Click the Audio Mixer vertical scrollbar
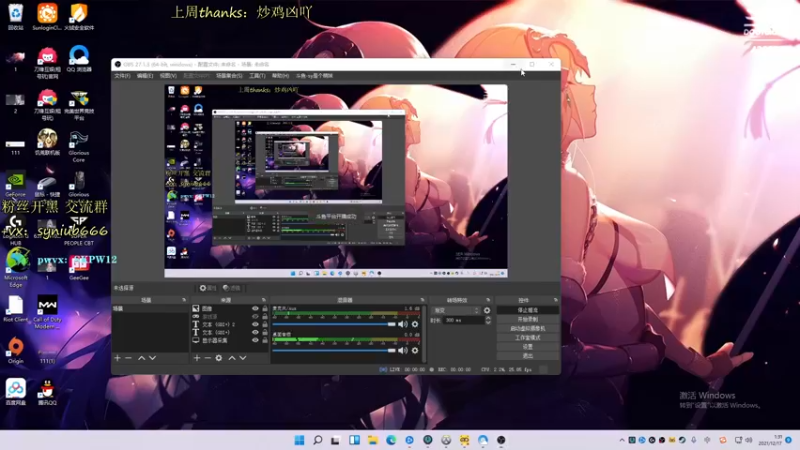 click(424, 334)
